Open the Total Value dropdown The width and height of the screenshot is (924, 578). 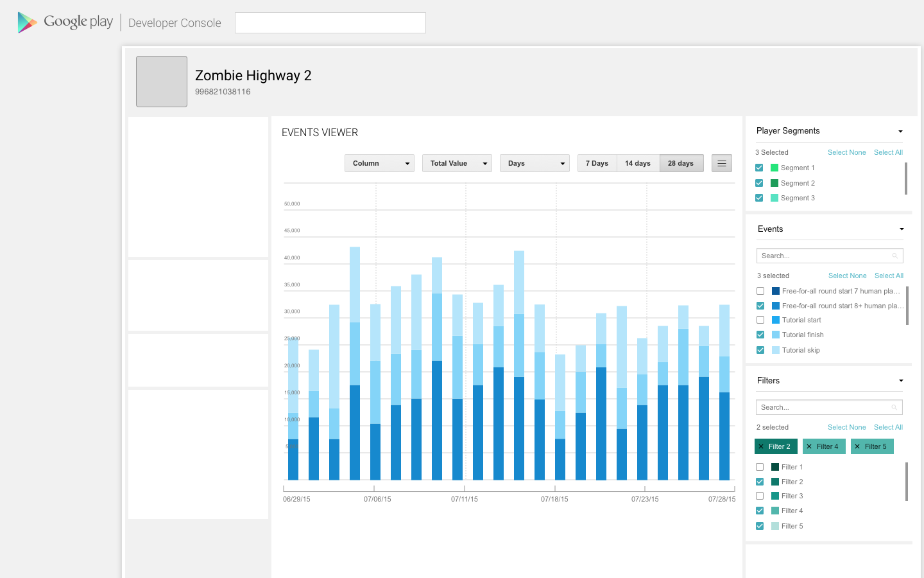pos(457,164)
